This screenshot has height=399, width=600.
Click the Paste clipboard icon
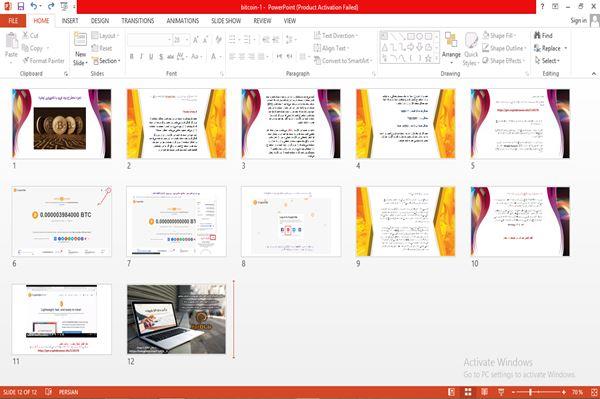tap(11, 41)
